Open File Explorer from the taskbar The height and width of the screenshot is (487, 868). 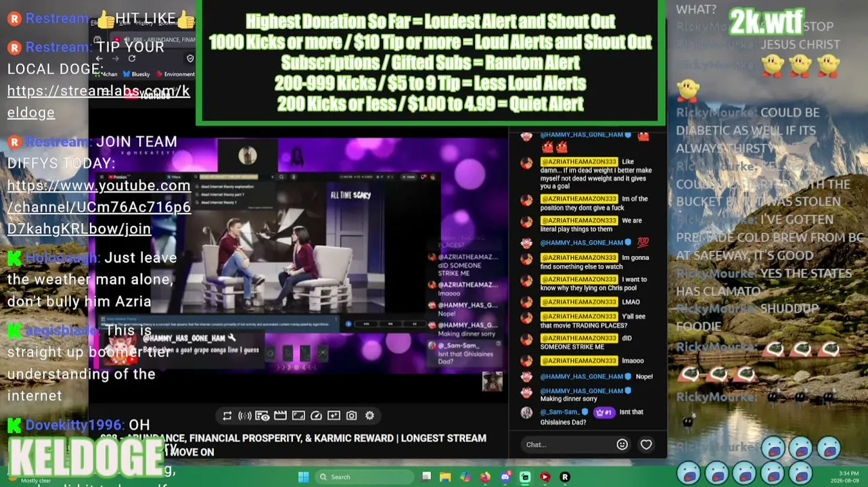coord(445,477)
